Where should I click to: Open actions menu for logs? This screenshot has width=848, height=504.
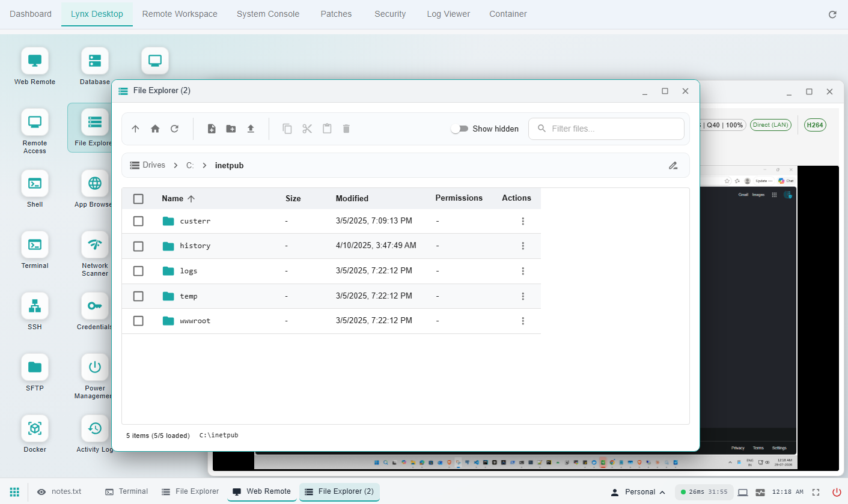click(523, 271)
